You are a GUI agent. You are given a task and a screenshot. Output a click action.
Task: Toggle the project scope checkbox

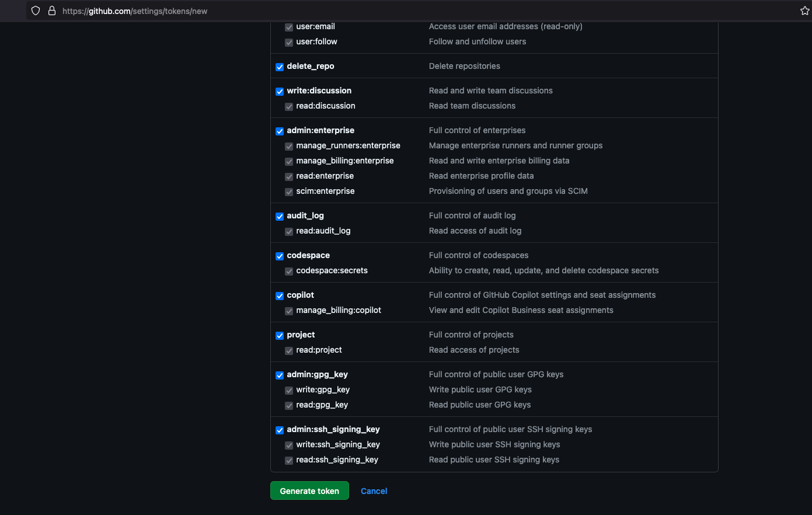[280, 336]
